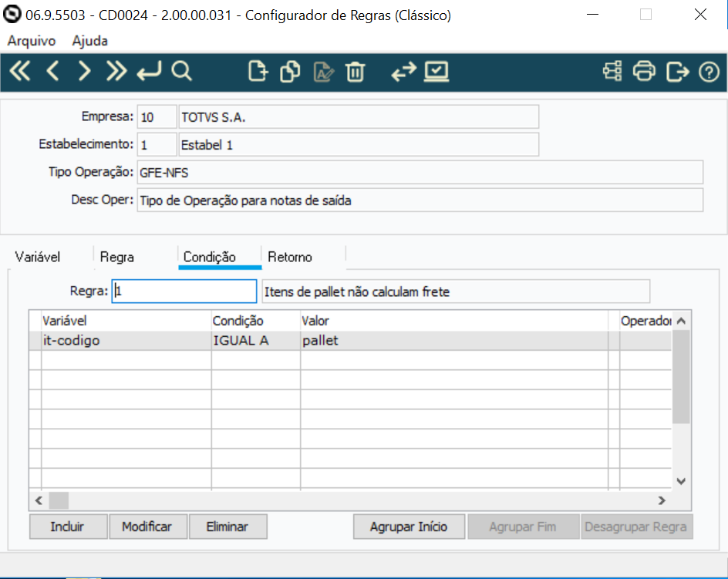This screenshot has width=728, height=579.
Task: Print using the printer icon
Action: click(645, 72)
